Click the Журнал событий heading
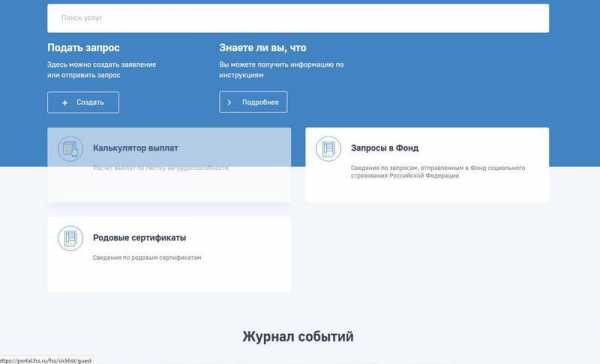 pos(298,336)
